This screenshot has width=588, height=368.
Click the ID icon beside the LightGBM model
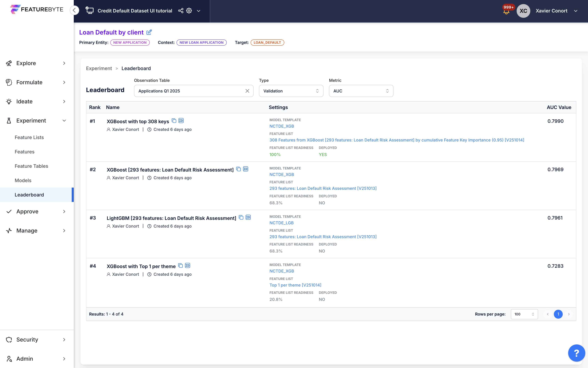[x=248, y=217]
